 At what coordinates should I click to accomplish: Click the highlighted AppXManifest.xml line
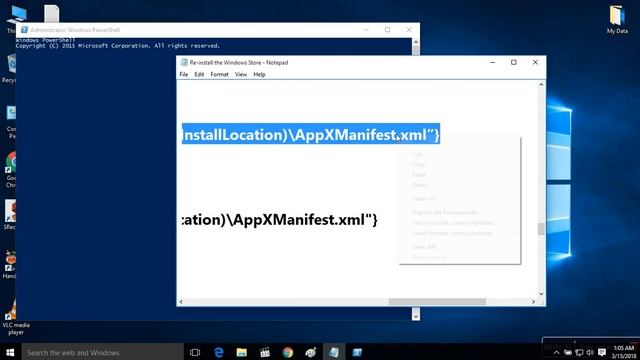(311, 134)
